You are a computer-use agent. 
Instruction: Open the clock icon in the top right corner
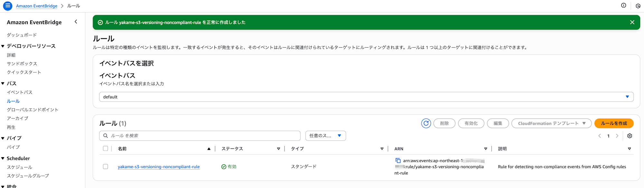638,6
